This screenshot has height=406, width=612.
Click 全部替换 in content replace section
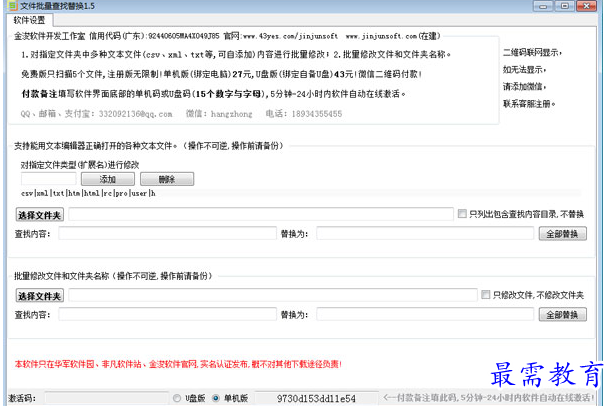[562, 234]
